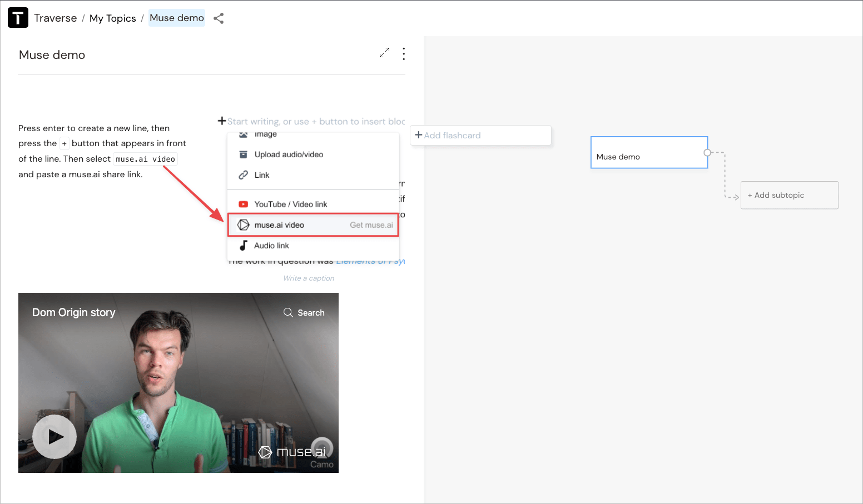This screenshot has height=504, width=863.
Task: Select the Muse demo topic node
Action: [x=648, y=153]
